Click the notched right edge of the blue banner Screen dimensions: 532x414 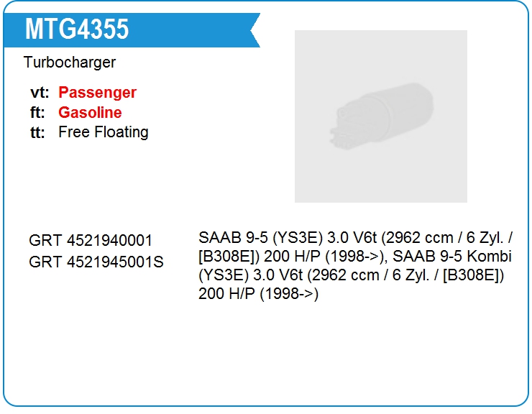pyautogui.click(x=253, y=30)
